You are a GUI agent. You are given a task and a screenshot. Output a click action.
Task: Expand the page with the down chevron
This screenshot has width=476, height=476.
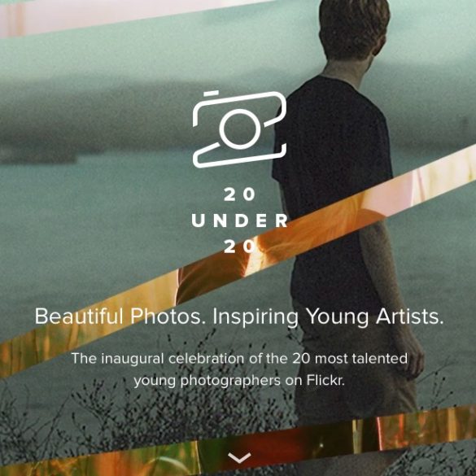pos(239,458)
